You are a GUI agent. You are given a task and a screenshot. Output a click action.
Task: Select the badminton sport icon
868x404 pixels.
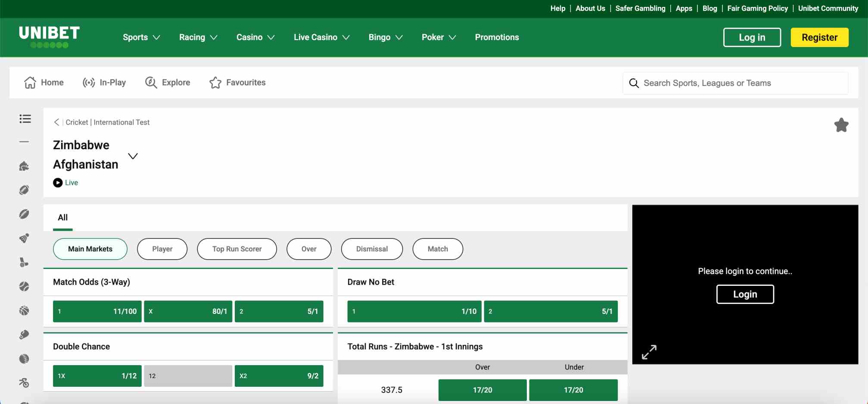tap(25, 238)
